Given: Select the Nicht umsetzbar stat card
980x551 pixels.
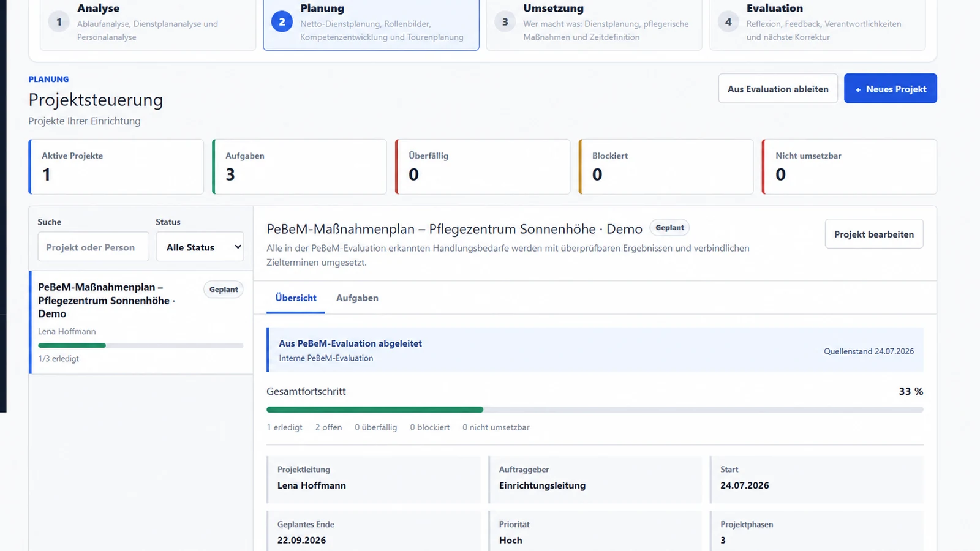Looking at the screenshot, I should pyautogui.click(x=849, y=167).
